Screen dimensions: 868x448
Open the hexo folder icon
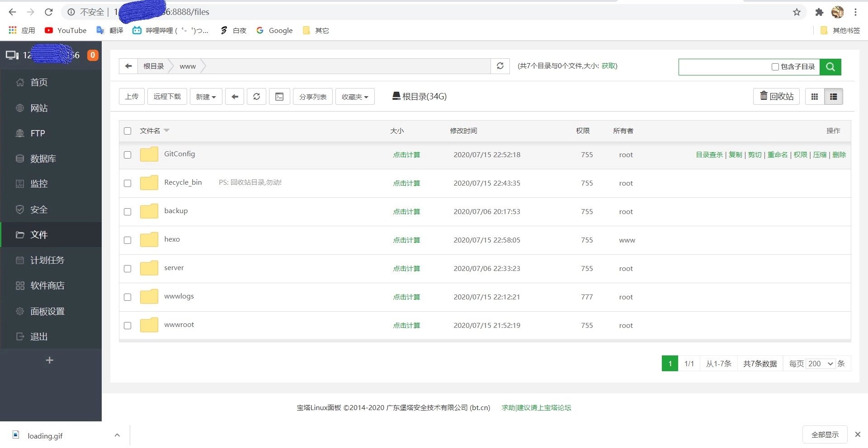(149, 240)
